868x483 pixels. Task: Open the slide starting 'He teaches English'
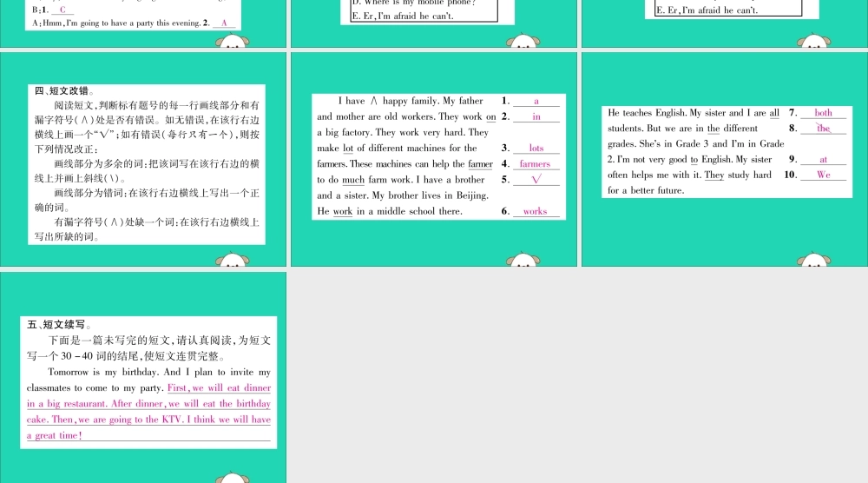click(725, 159)
